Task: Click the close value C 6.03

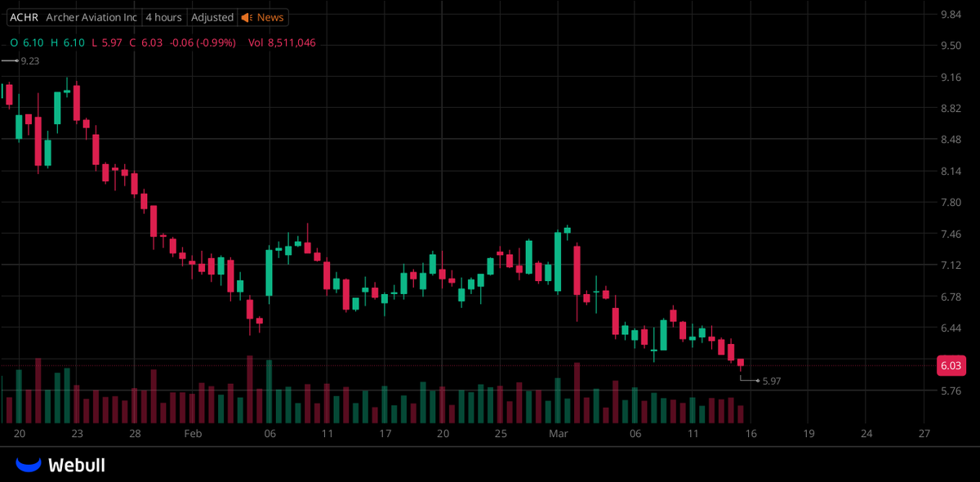Action: point(146,42)
